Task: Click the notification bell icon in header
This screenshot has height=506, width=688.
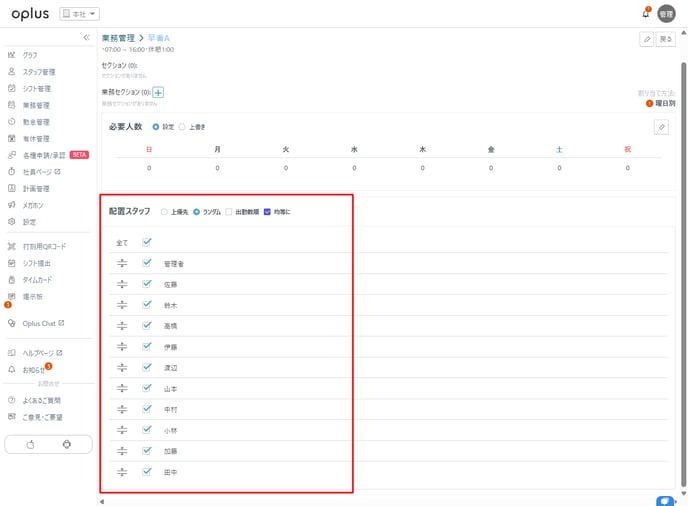Action: point(645,14)
